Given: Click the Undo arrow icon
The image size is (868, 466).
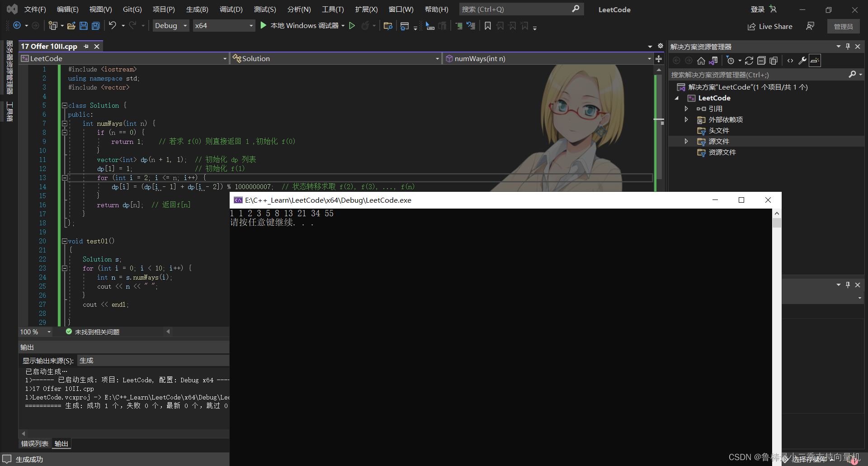Looking at the screenshot, I should tap(113, 26).
